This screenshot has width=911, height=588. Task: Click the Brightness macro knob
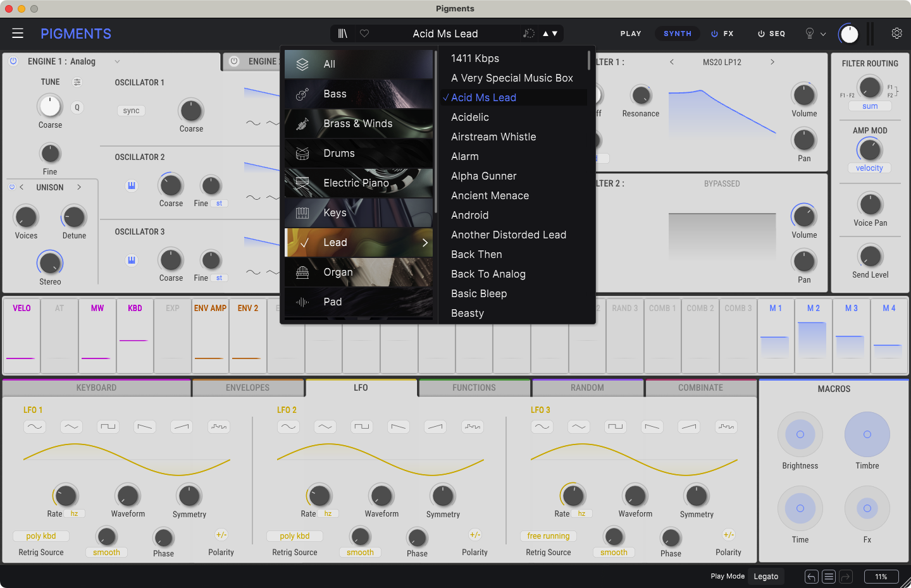800,434
